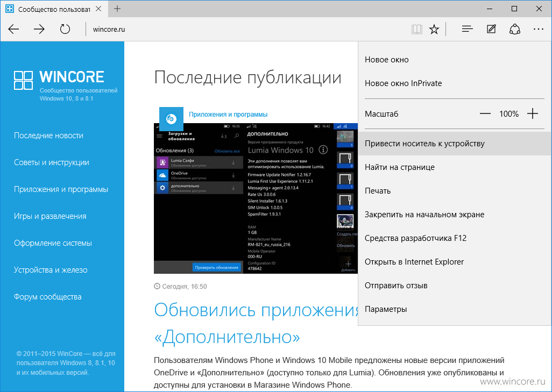The image size is (552, 392).
Task: Add page to favorites star icon
Action: coord(434,29)
